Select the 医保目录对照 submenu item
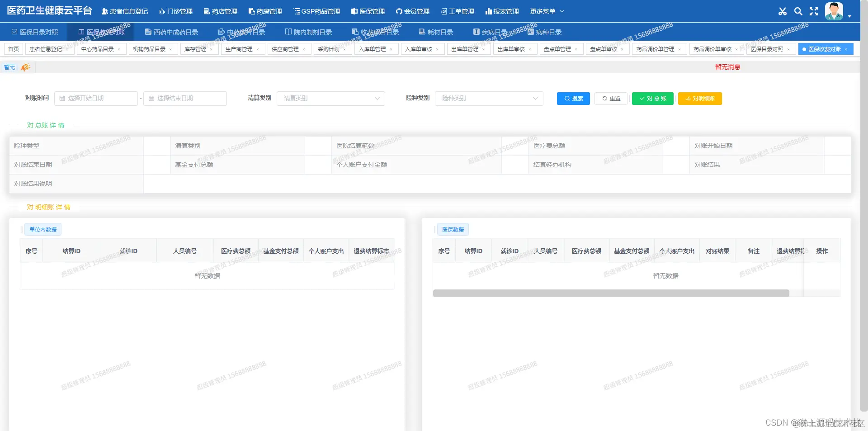 [35, 32]
